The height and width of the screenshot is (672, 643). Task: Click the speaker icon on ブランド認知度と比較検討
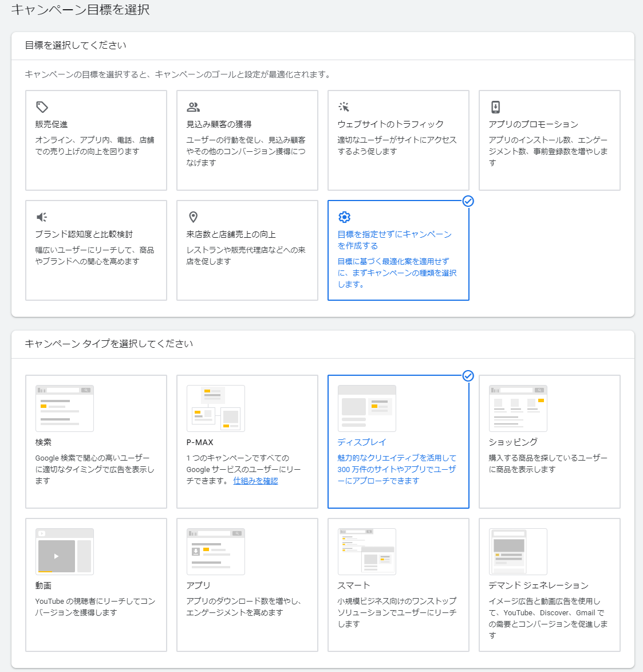[41, 217]
